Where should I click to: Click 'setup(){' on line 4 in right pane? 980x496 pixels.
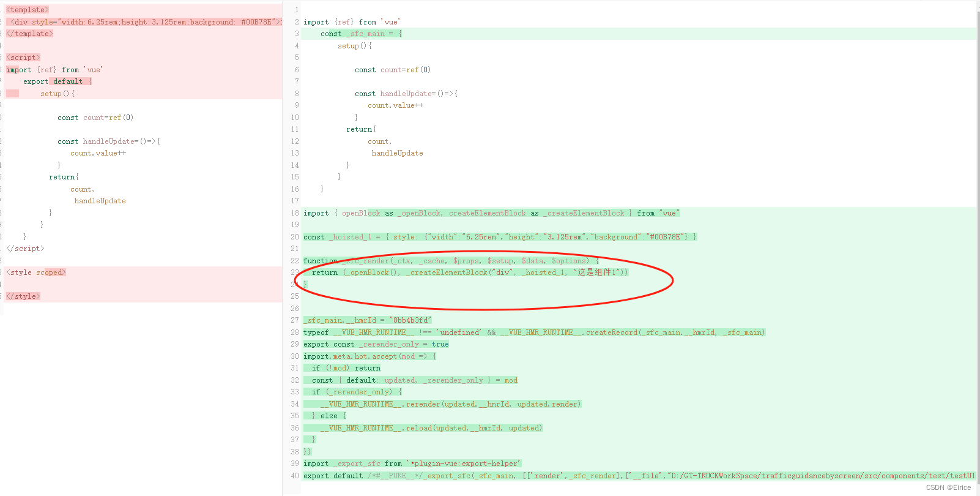355,46
